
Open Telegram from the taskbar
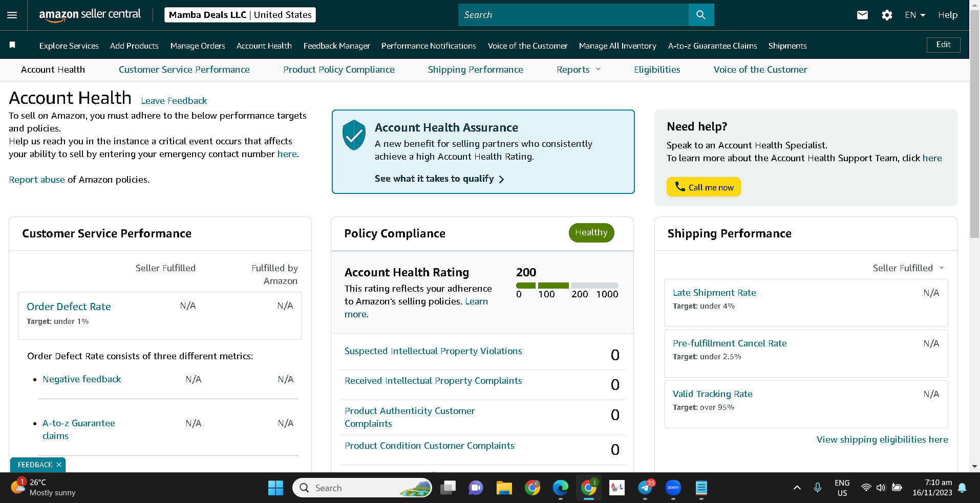pos(645,488)
